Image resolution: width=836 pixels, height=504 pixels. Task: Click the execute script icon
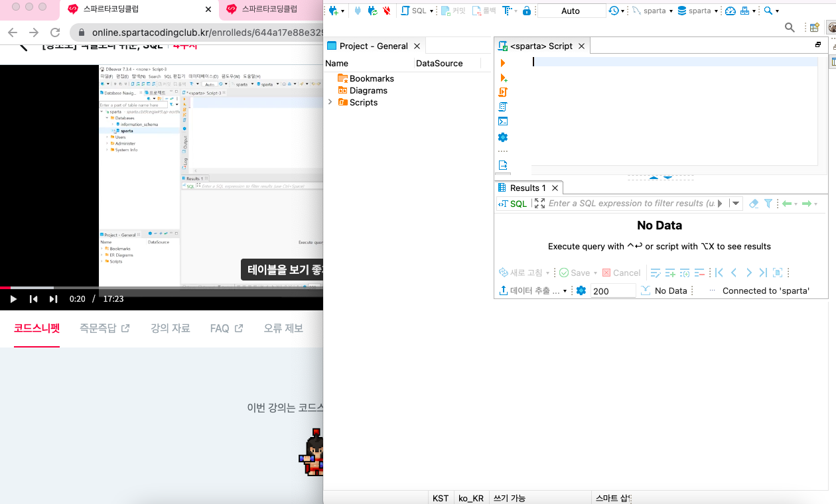503,92
